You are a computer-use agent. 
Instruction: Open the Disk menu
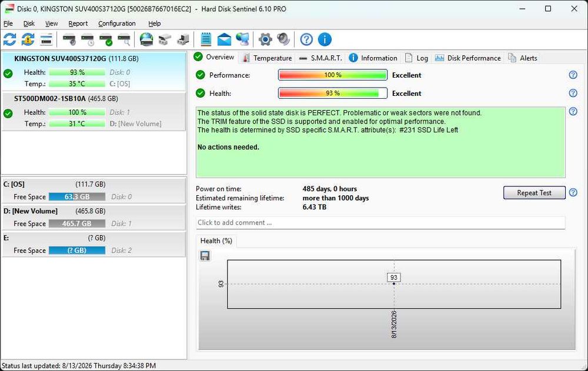[x=29, y=24]
